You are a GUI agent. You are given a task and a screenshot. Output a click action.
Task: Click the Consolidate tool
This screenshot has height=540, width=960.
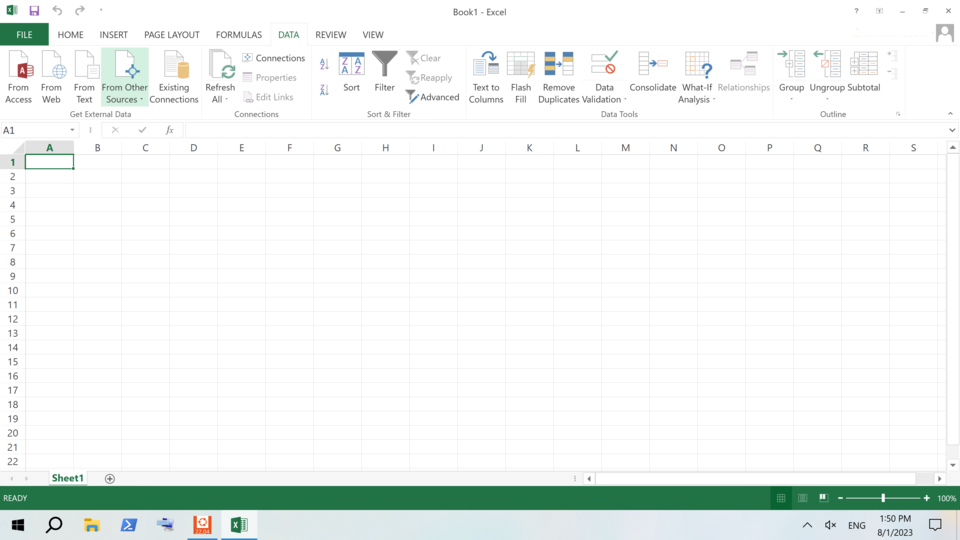click(653, 73)
